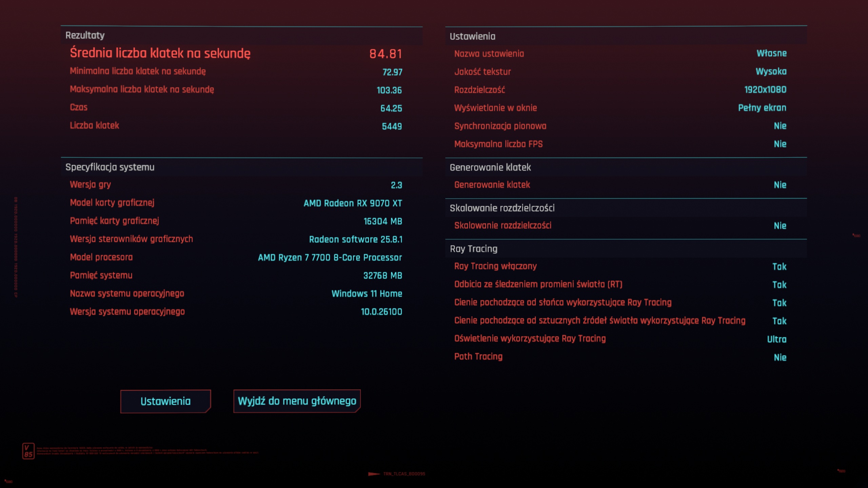
Task: Click TRN_TLCAS_800095 footer code
Action: [x=404, y=474]
